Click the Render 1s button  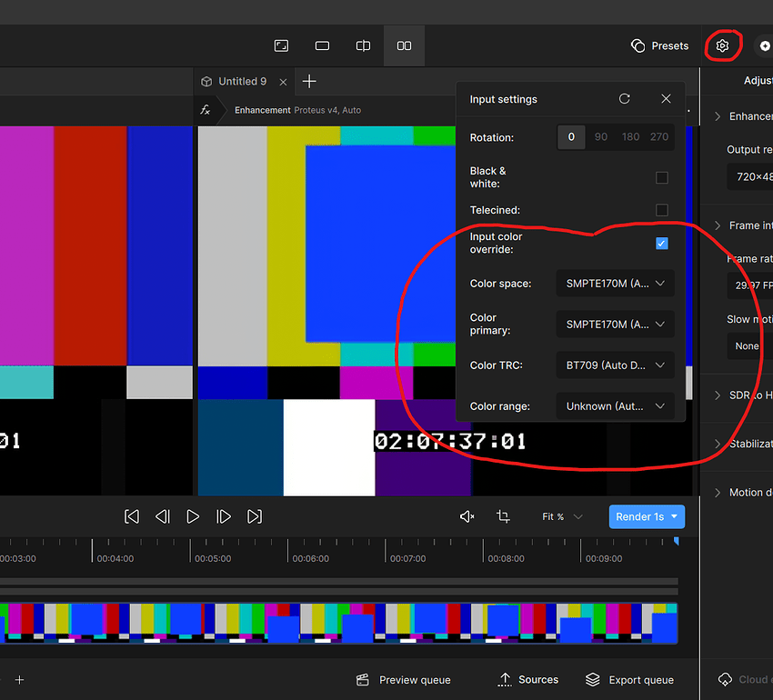[x=647, y=516]
